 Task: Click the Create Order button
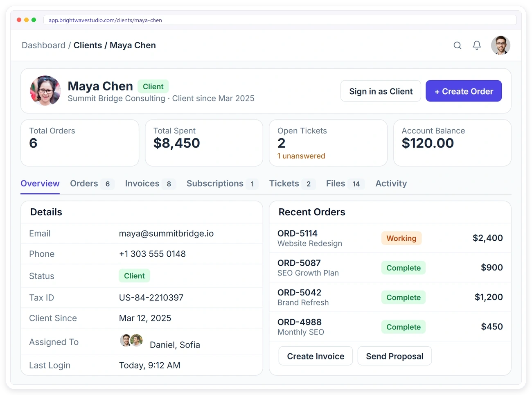(x=464, y=91)
